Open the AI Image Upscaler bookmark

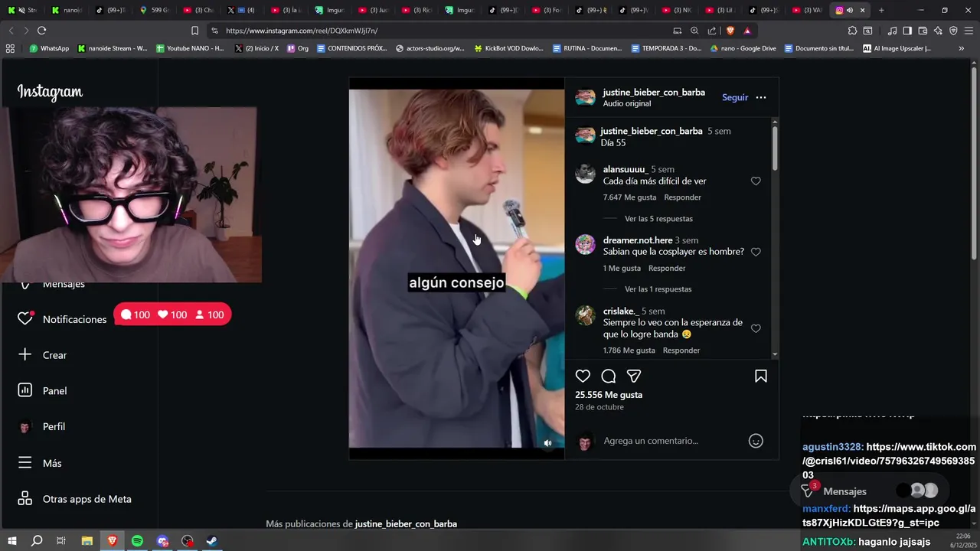click(897, 48)
